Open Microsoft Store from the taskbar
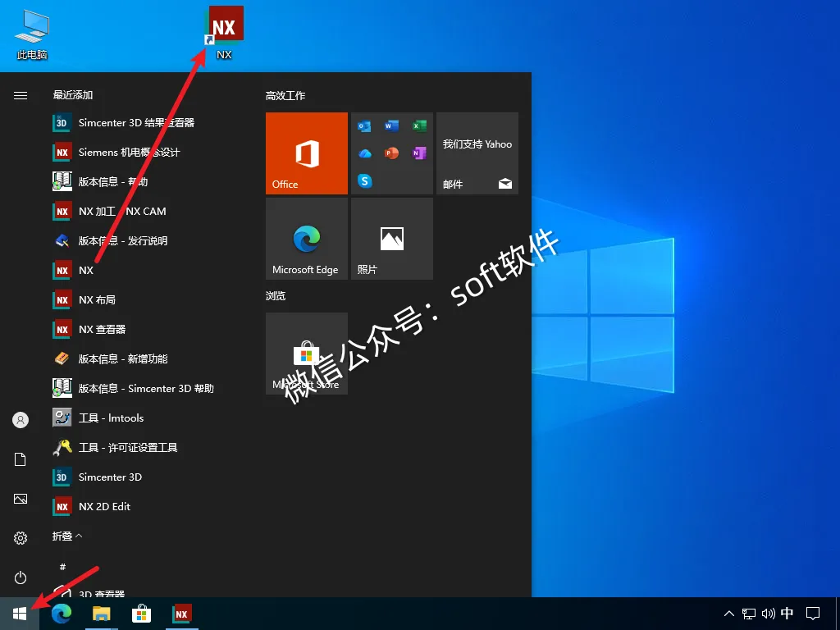Image resolution: width=840 pixels, height=630 pixels. [x=141, y=614]
